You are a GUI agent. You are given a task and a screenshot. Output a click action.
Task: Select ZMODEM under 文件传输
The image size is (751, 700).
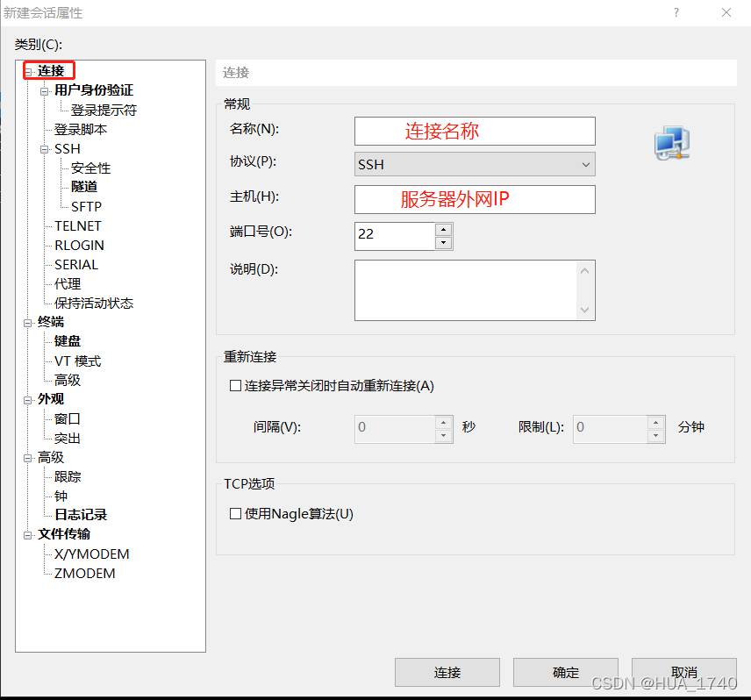85,573
